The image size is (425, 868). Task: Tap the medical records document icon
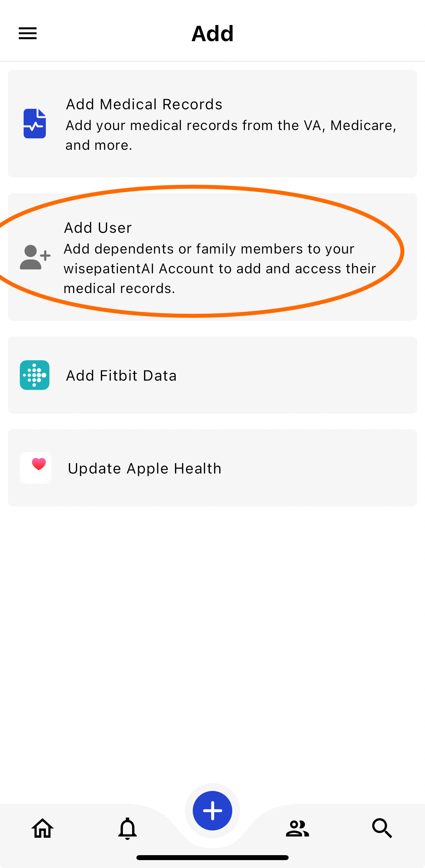point(35,123)
